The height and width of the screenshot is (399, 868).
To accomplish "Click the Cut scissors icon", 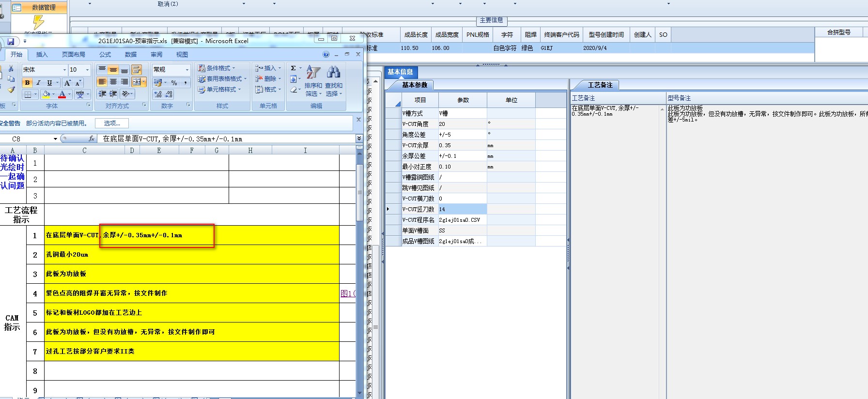I will [x=11, y=69].
